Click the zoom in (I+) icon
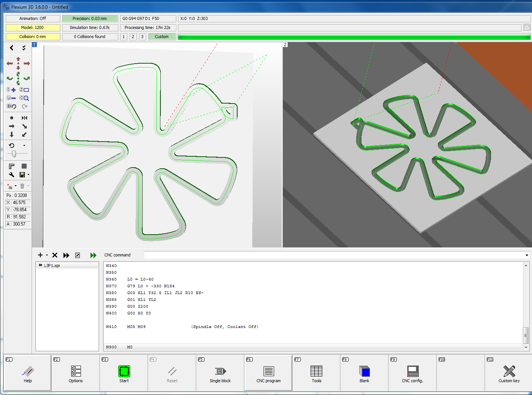This screenshot has width=532, height=395. pyautogui.click(x=11, y=90)
